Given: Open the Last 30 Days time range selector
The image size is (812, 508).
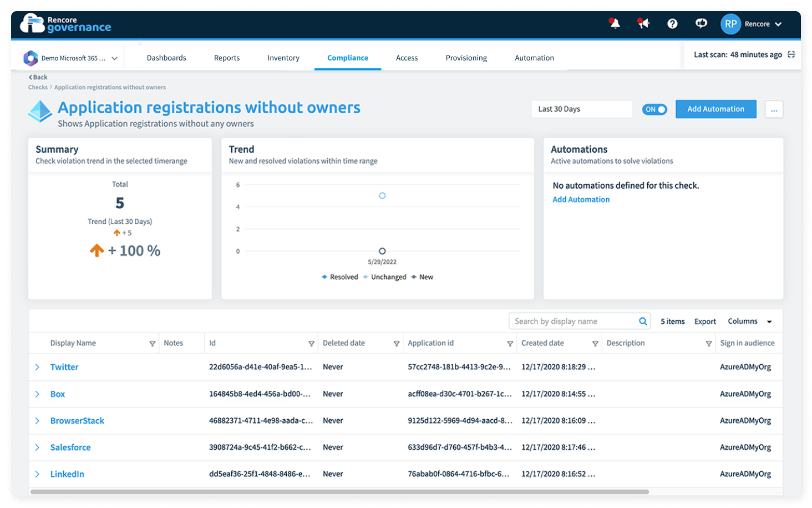Looking at the screenshot, I should (x=582, y=109).
